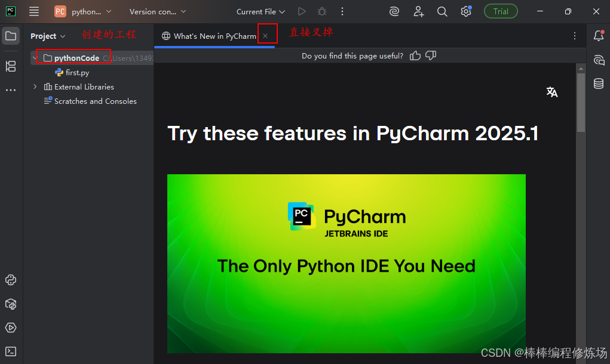This screenshot has width=610, height=364.
Task: Restore down the PyCharm window
Action: point(568,11)
